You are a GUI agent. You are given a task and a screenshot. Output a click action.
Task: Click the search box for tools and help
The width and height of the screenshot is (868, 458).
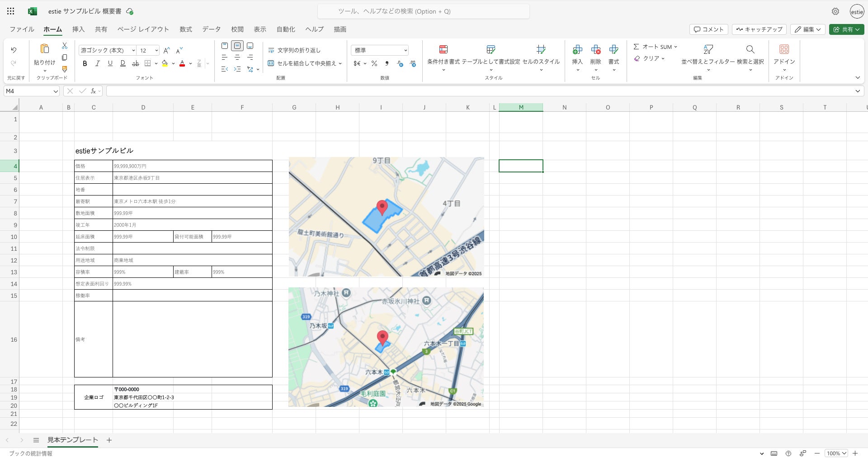pyautogui.click(x=423, y=11)
